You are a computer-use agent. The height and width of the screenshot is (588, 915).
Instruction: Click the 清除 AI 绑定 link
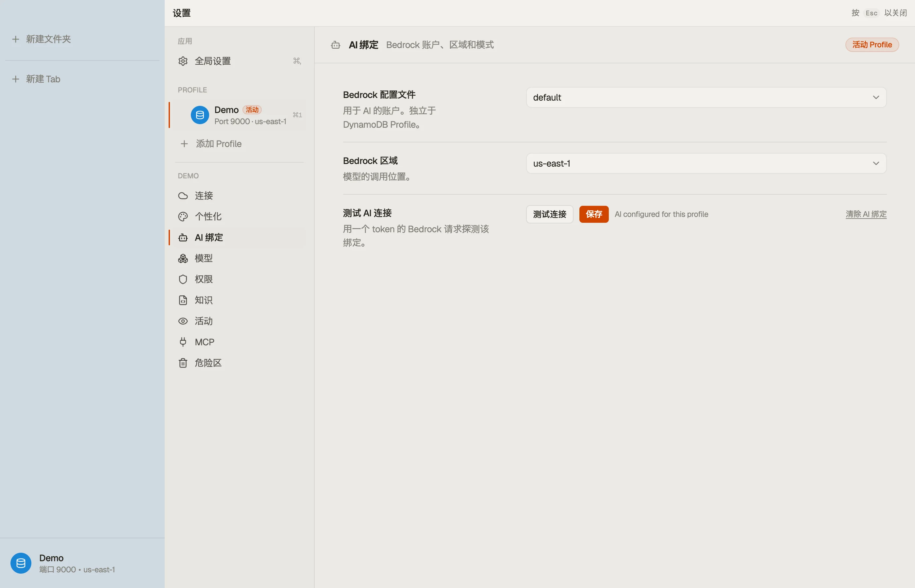[866, 214]
